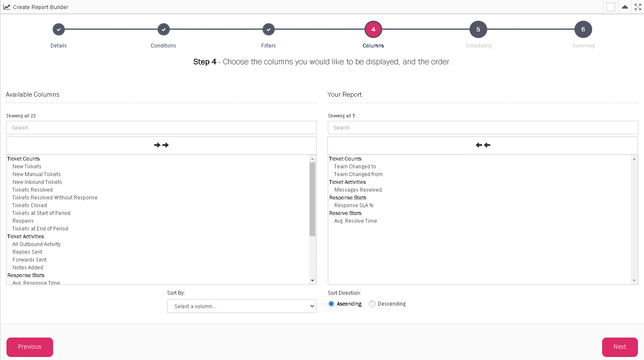Select Ascending sort direction
This screenshot has width=644, height=360.
(331, 304)
